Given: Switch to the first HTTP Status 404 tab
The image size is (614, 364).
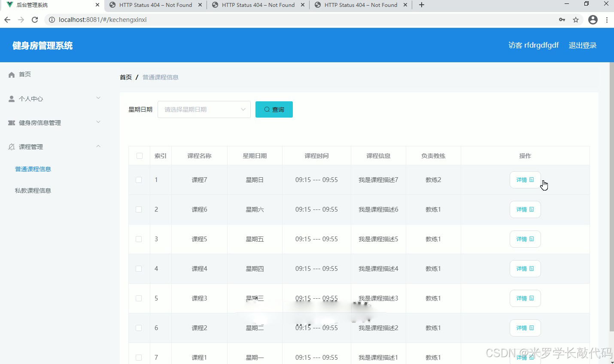Looking at the screenshot, I should 155,6.
